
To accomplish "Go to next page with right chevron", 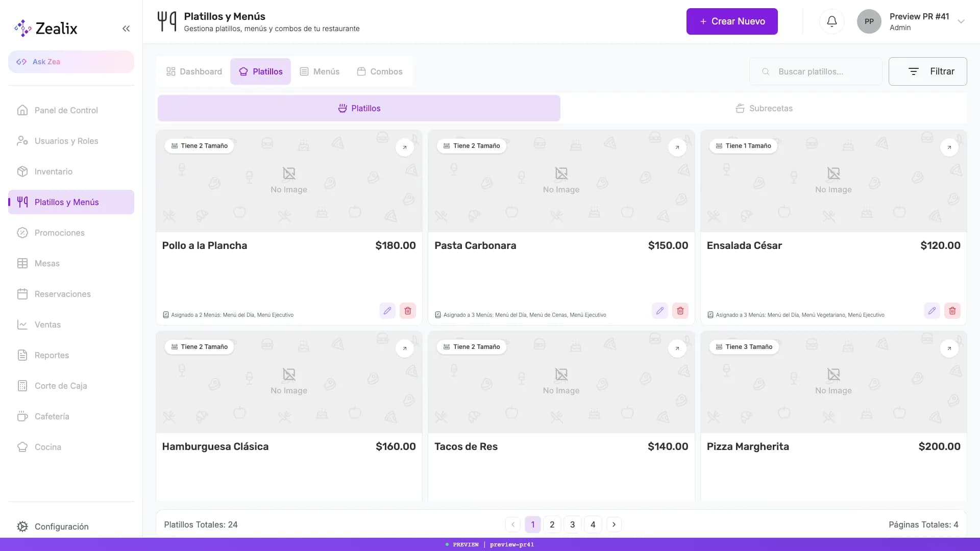I will pos(614,524).
